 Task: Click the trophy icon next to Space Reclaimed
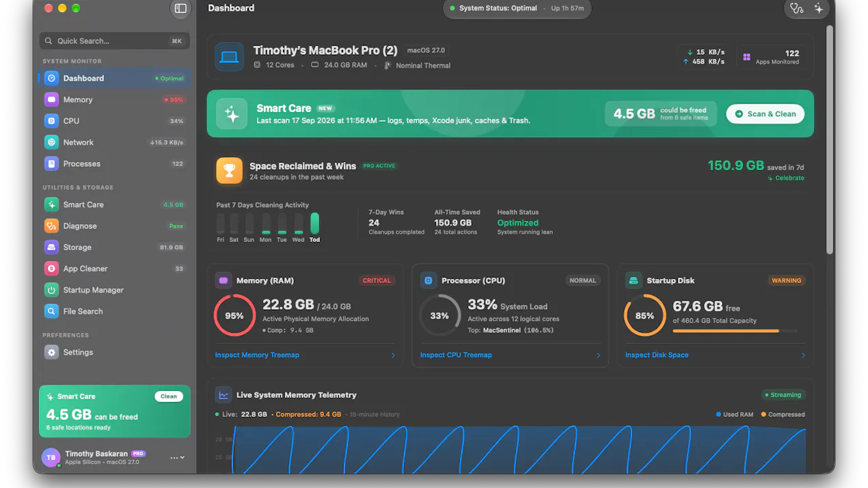coord(230,171)
